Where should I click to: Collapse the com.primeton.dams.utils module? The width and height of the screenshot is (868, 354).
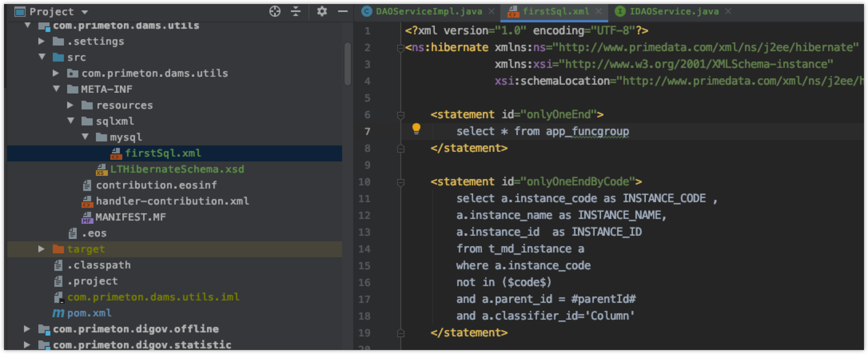(28, 25)
